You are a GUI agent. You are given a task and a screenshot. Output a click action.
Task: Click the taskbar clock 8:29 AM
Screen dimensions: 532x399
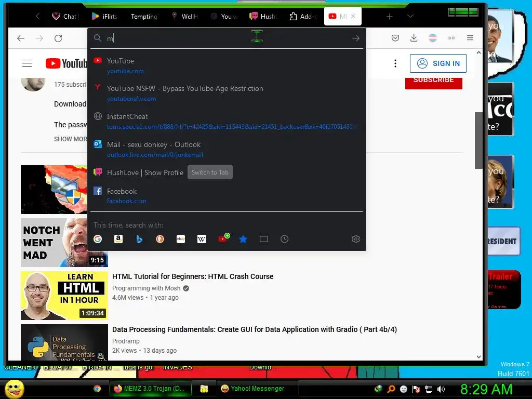[x=486, y=390]
